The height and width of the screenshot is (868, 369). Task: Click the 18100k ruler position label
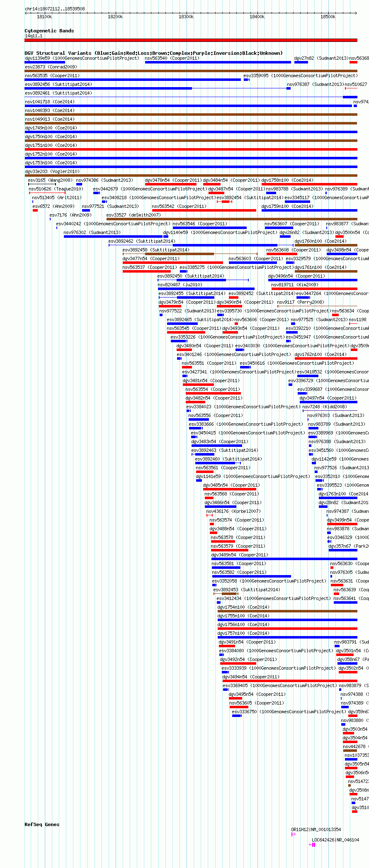click(44, 17)
